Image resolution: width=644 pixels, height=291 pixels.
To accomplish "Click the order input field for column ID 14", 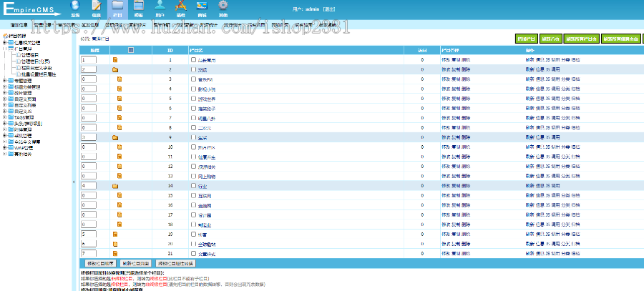I will click(x=89, y=186).
